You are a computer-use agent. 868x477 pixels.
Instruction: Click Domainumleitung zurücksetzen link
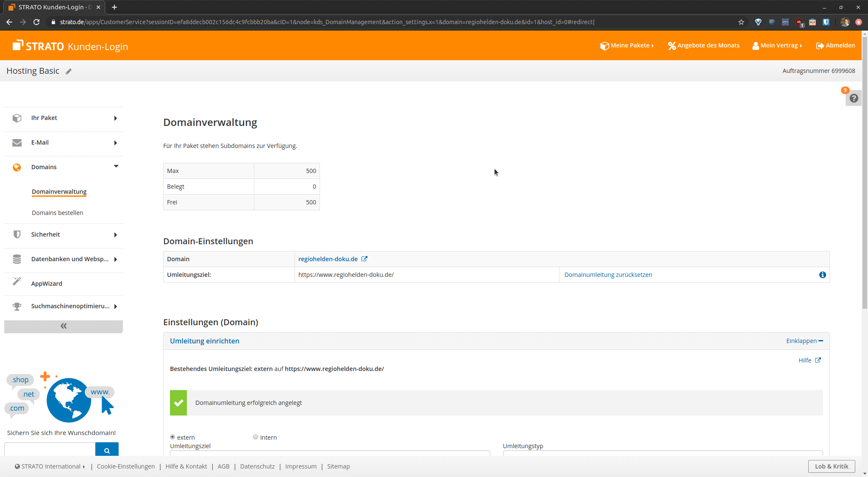[608, 275]
